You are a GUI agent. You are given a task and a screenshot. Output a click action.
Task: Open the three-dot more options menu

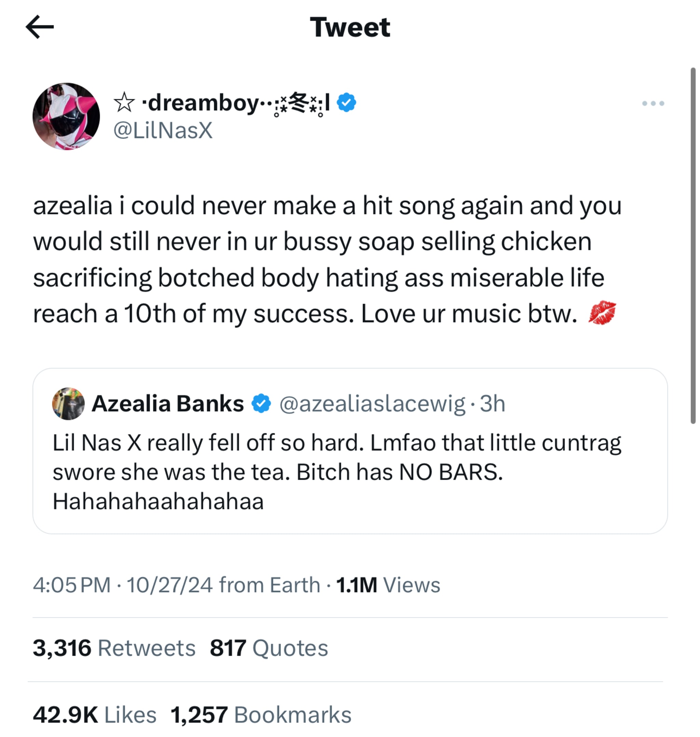[x=652, y=103]
